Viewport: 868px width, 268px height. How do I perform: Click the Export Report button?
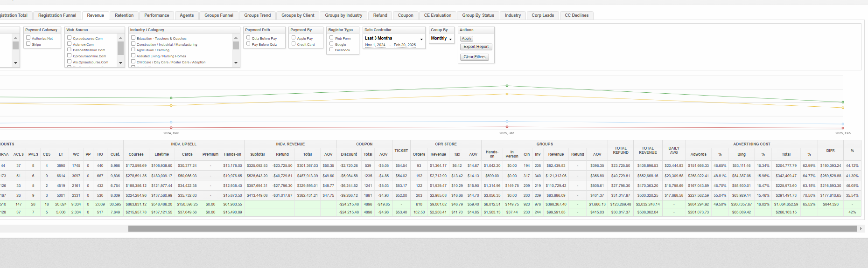476,47
